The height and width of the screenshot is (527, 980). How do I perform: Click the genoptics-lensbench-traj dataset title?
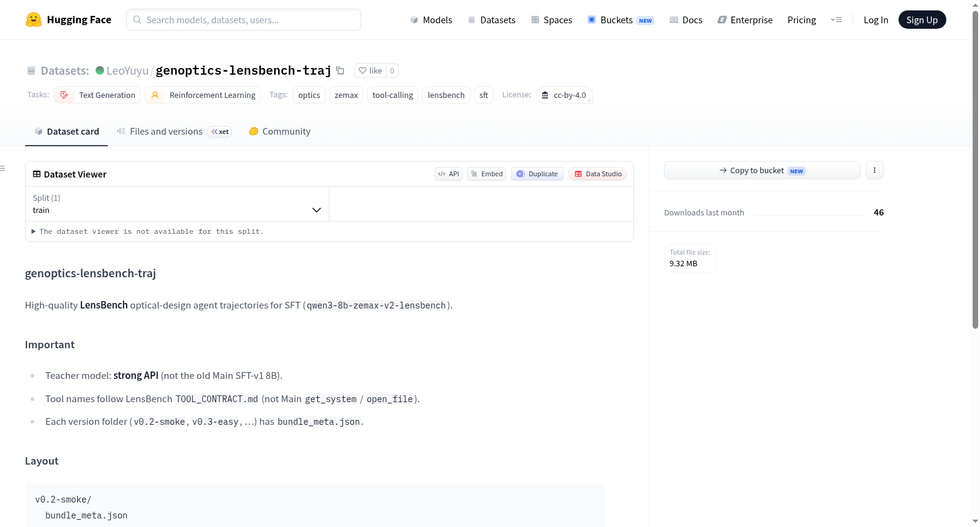[243, 70]
